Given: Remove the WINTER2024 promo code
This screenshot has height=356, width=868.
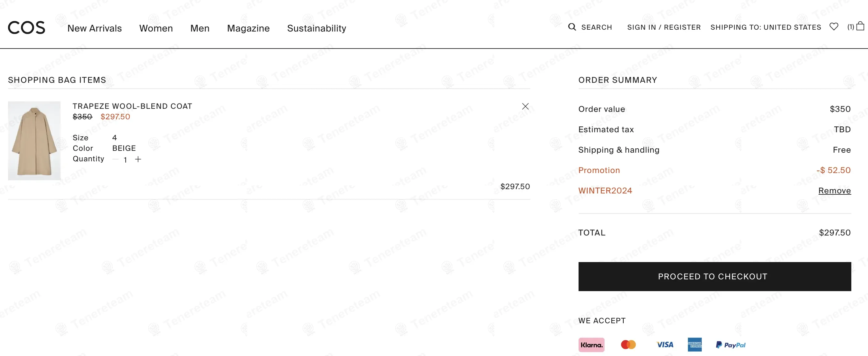Looking at the screenshot, I should 834,191.
